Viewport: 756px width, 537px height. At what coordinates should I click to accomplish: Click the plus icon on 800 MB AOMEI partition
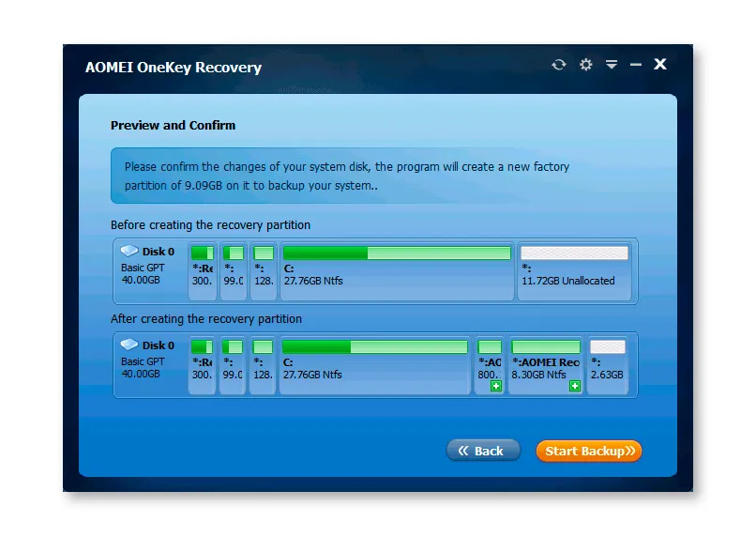click(x=496, y=386)
